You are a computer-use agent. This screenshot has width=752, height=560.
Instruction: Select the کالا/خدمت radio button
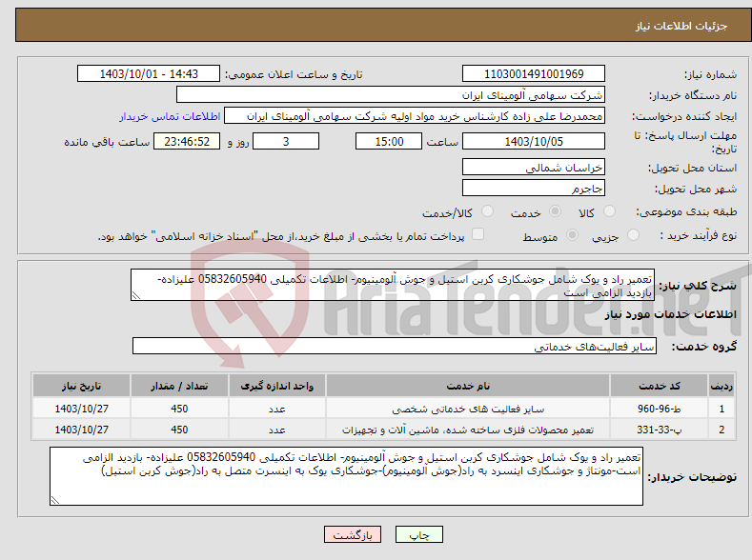(x=487, y=211)
